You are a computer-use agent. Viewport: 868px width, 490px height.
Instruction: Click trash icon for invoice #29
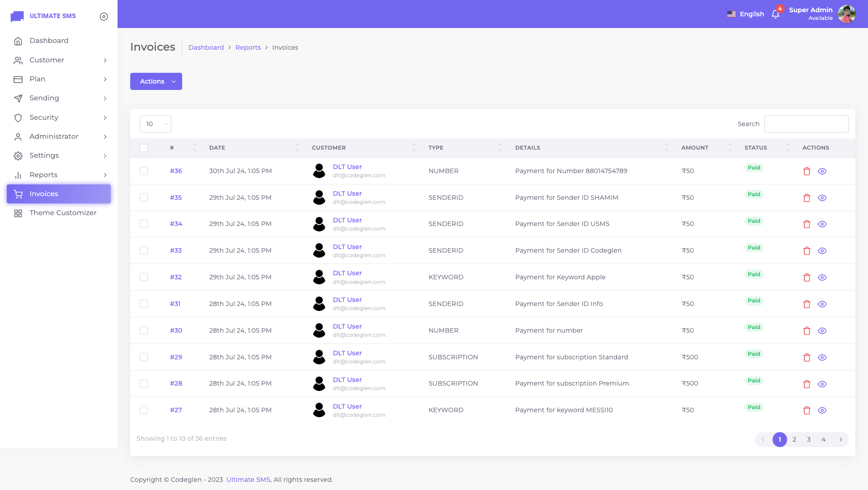pyautogui.click(x=807, y=358)
